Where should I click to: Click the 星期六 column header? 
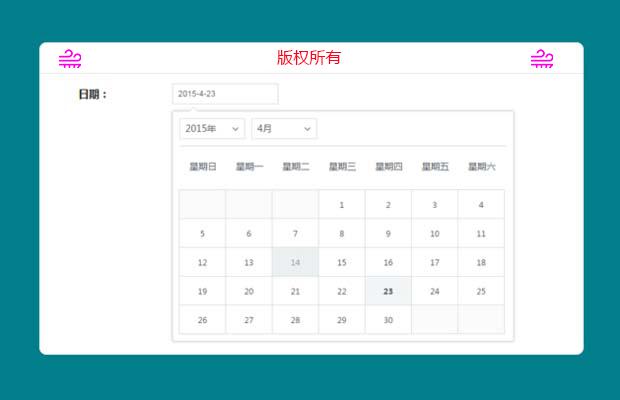(x=481, y=167)
